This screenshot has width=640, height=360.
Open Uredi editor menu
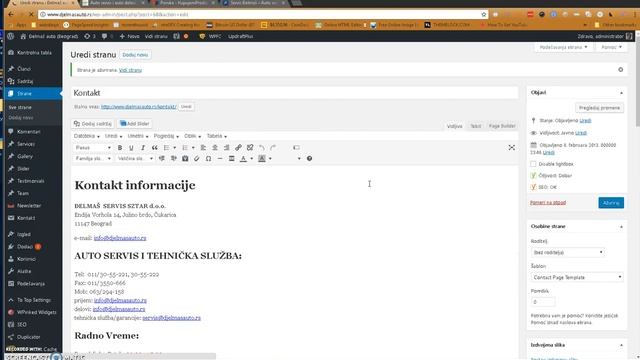pos(113,136)
